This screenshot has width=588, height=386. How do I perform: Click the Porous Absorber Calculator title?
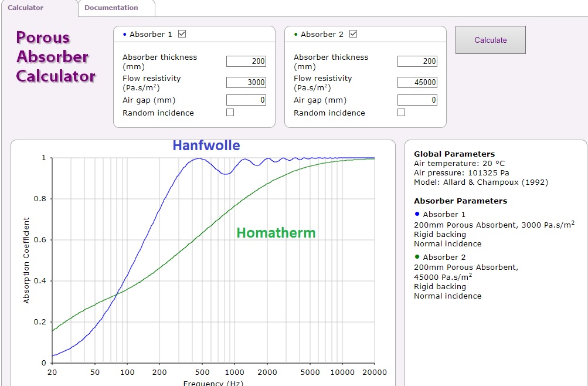point(56,57)
